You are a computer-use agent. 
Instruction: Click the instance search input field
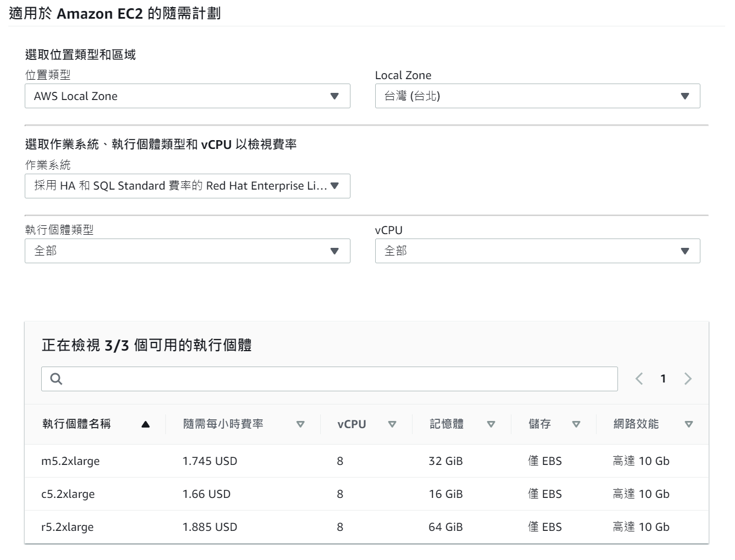coord(330,379)
